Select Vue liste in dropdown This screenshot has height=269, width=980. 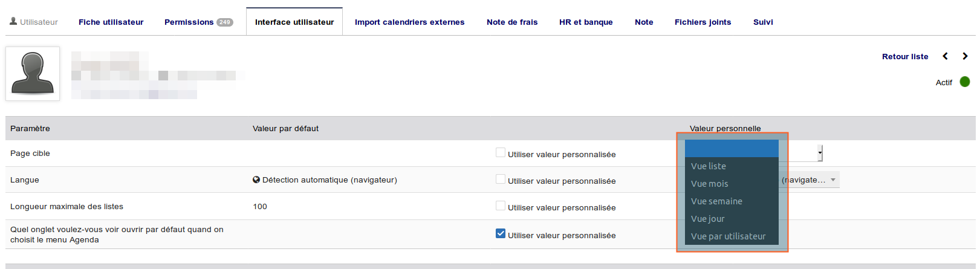tap(709, 166)
